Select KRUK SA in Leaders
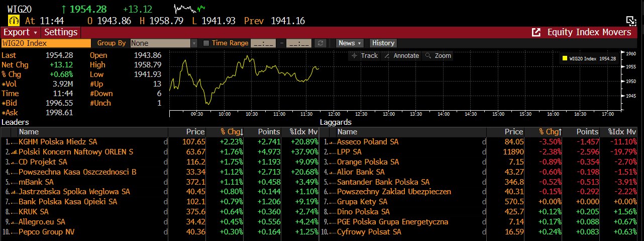Image resolution: width=644 pixels, height=241 pixels. (x=34, y=212)
